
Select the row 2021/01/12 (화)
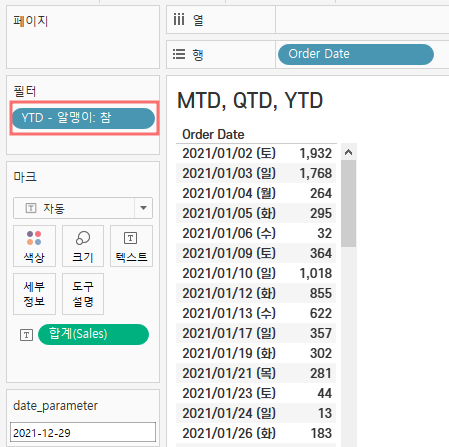[x=256, y=293]
